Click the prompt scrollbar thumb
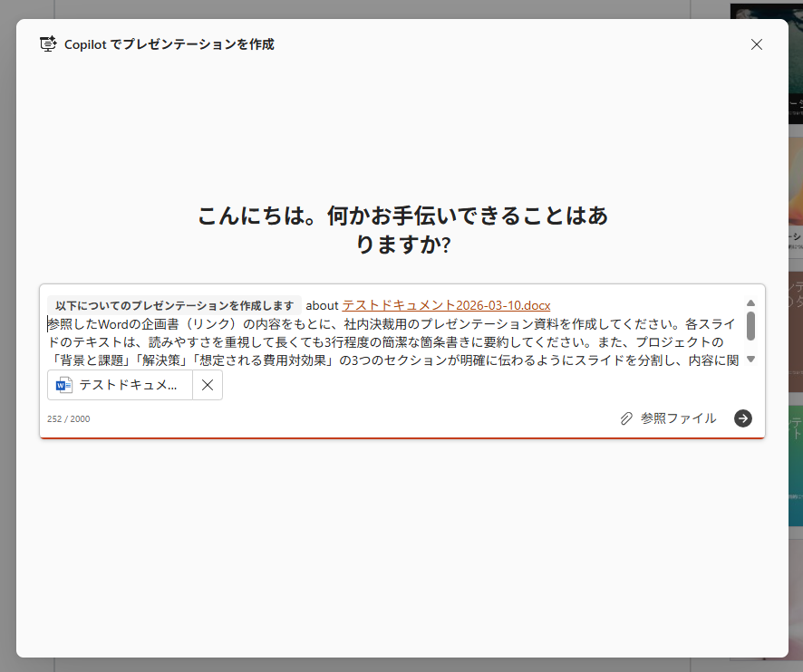Image resolution: width=803 pixels, height=672 pixels. tap(750, 326)
